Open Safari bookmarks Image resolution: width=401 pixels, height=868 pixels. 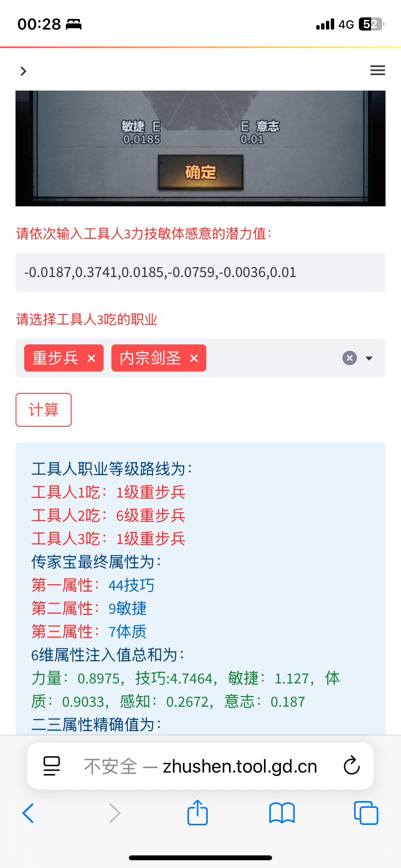point(282,813)
